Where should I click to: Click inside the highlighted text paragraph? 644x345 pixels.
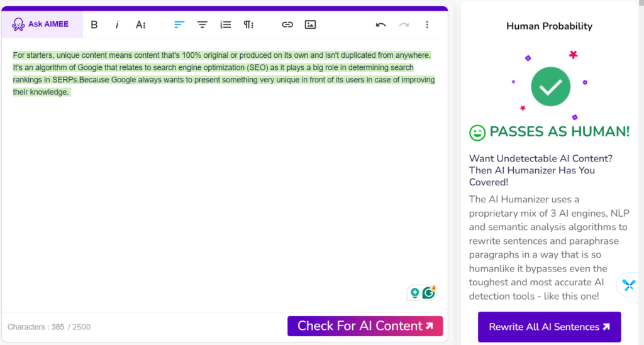pyautogui.click(x=223, y=74)
